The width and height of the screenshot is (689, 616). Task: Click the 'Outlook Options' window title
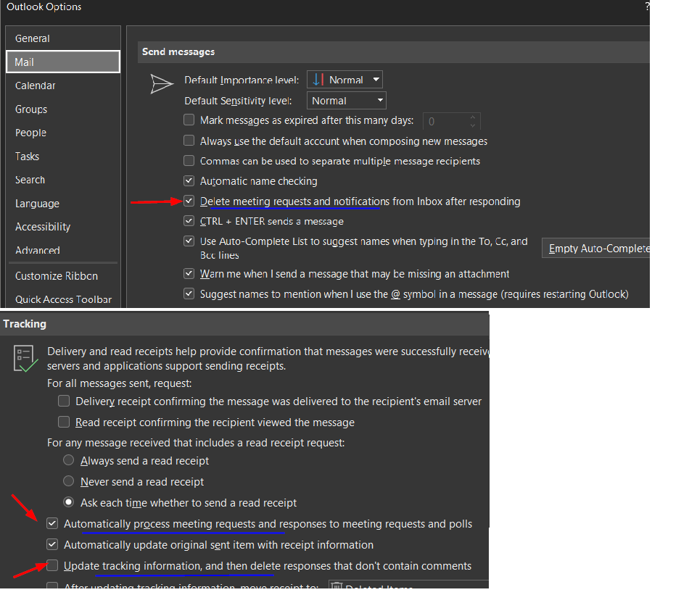(x=44, y=7)
